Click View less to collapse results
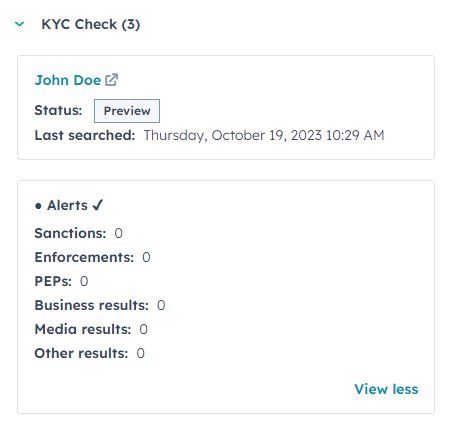453x424 pixels. click(386, 389)
